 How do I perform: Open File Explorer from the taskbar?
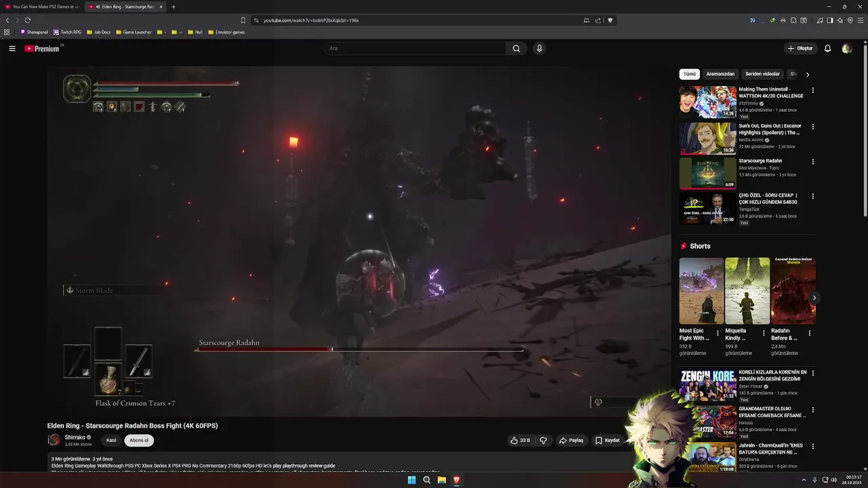(x=441, y=480)
